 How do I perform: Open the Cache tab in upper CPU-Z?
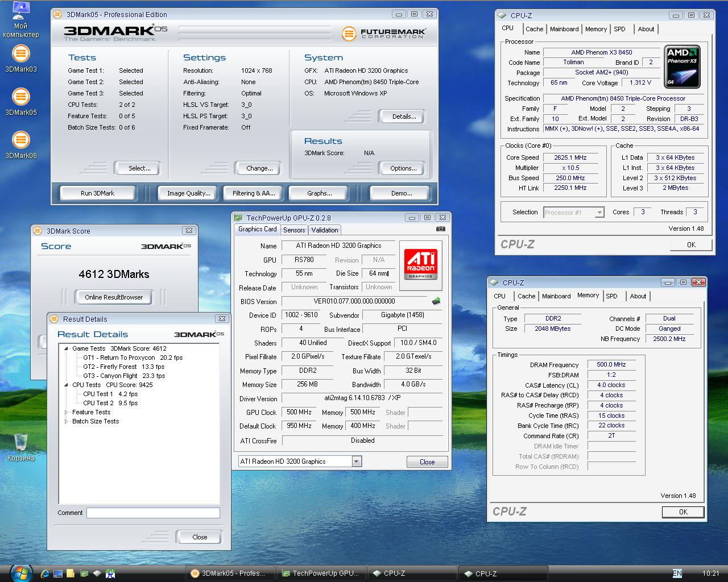(x=534, y=29)
